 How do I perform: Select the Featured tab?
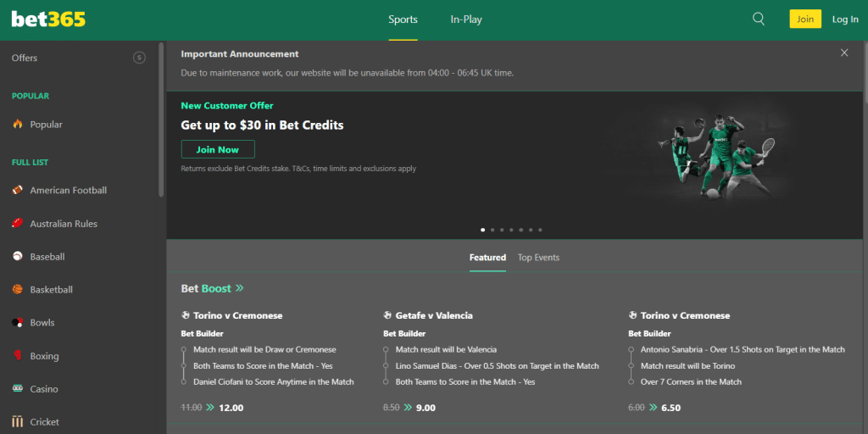(487, 258)
